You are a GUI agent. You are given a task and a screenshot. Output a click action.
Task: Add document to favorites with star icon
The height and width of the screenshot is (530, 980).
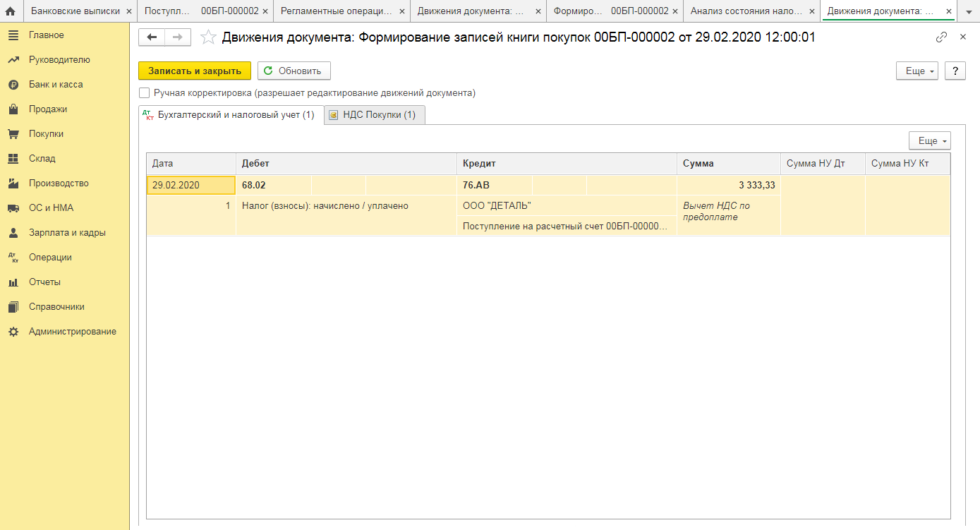click(x=208, y=38)
